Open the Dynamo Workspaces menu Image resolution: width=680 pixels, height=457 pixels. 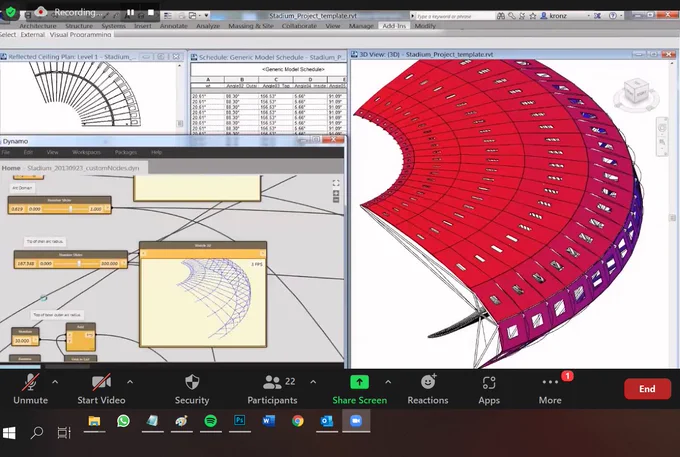(86, 152)
